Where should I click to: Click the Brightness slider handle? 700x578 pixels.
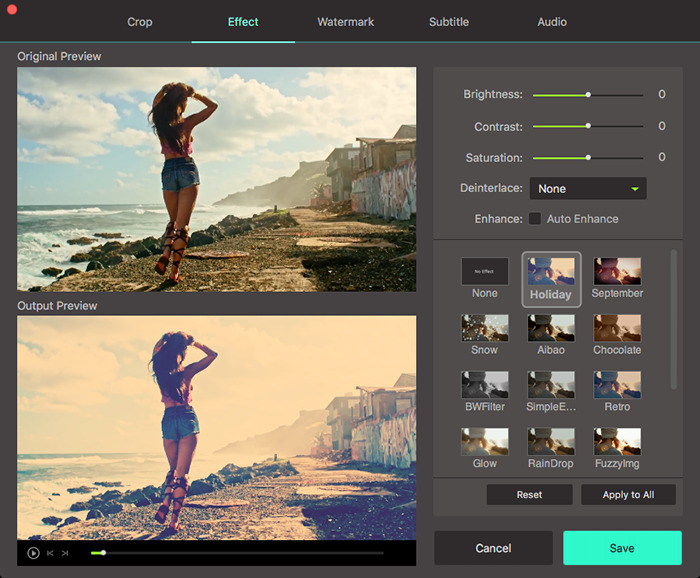point(588,95)
